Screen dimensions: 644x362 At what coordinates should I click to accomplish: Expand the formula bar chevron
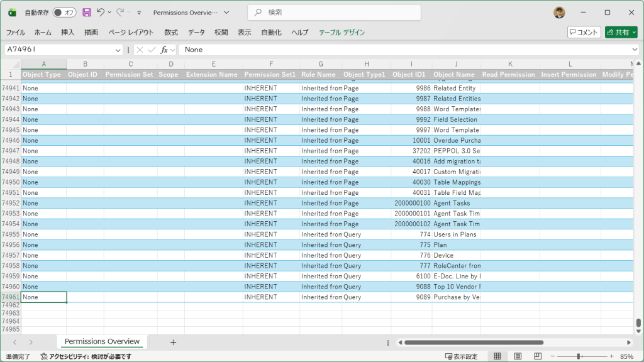[635, 50]
